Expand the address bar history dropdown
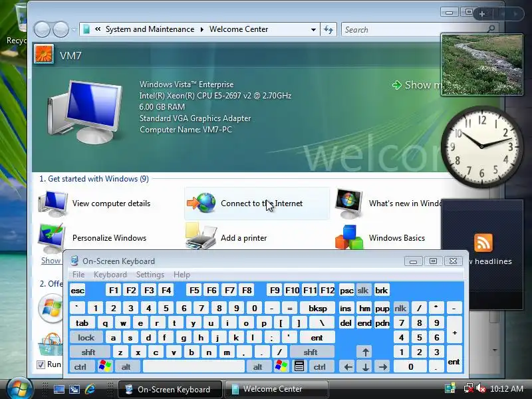The image size is (532, 399). coord(313,29)
